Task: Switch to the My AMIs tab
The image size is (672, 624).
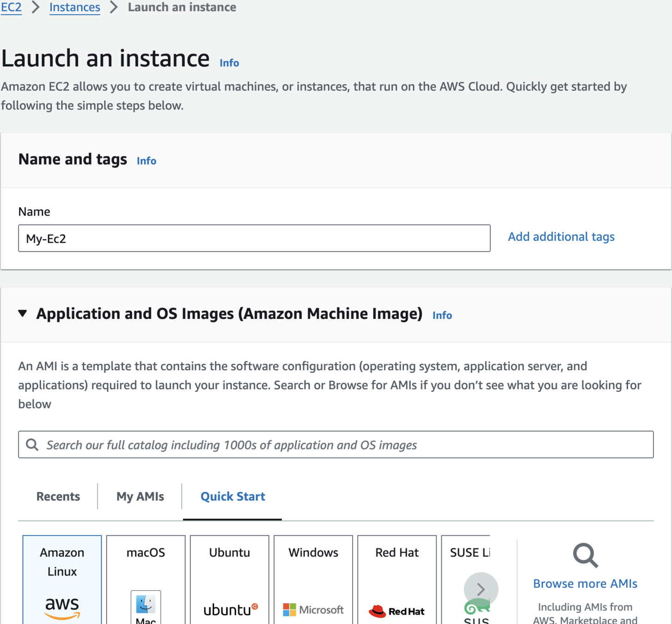Action: pyautogui.click(x=140, y=496)
